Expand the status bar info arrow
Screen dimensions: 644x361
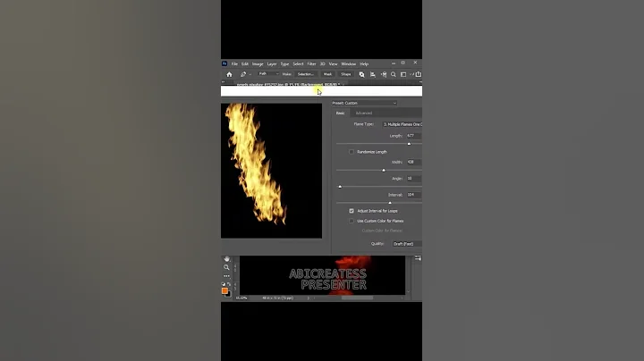pyautogui.click(x=308, y=298)
